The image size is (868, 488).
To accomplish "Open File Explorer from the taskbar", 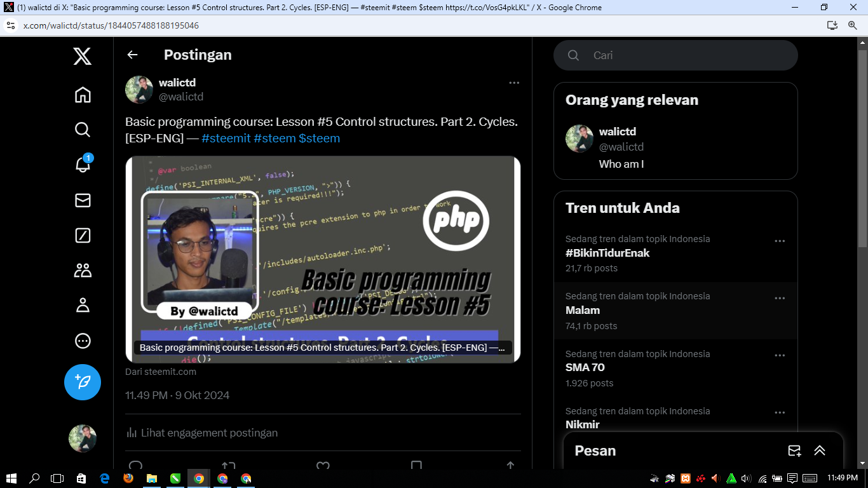I will click(152, 478).
